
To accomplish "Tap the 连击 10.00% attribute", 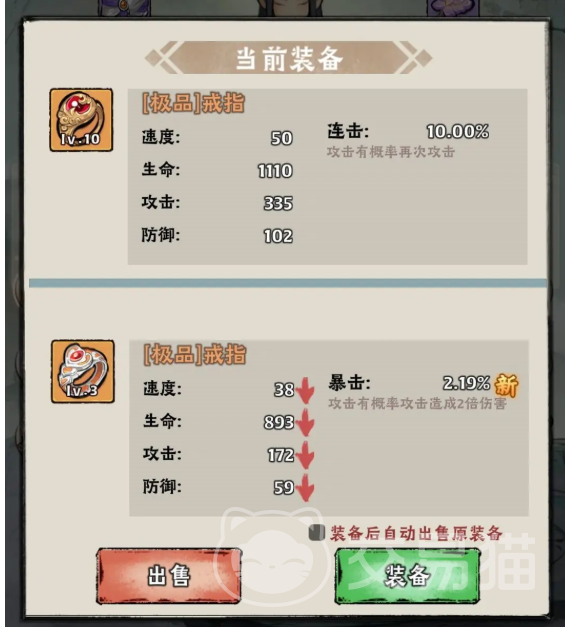I will pyautogui.click(x=408, y=131).
